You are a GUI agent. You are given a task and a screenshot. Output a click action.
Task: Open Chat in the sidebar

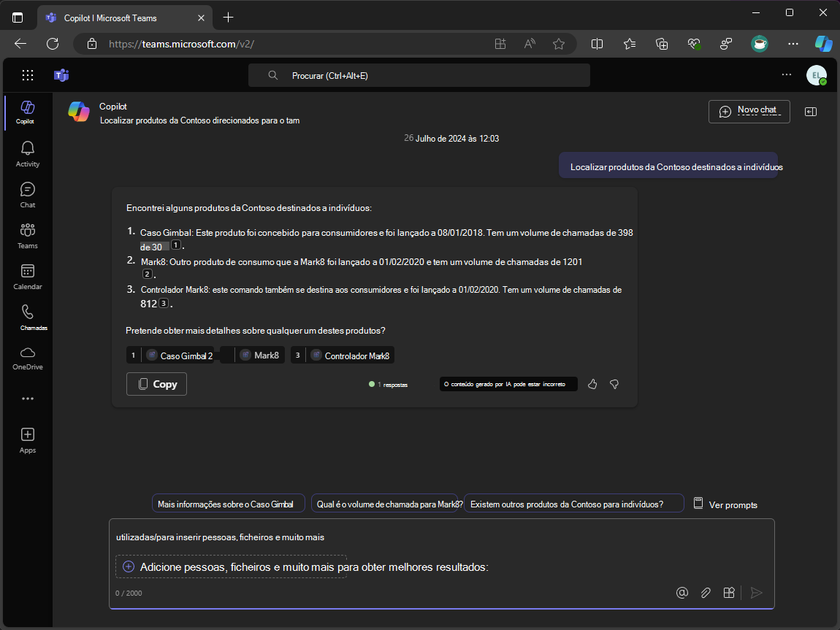[x=27, y=195]
